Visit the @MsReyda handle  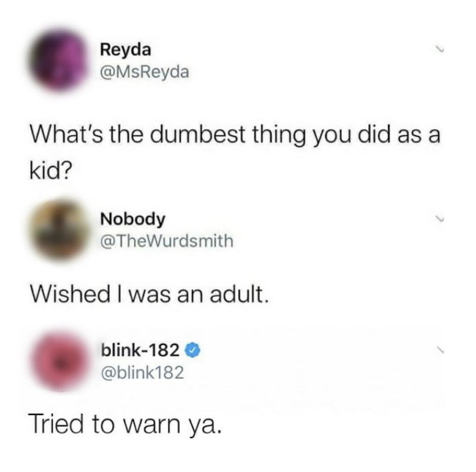point(144,72)
